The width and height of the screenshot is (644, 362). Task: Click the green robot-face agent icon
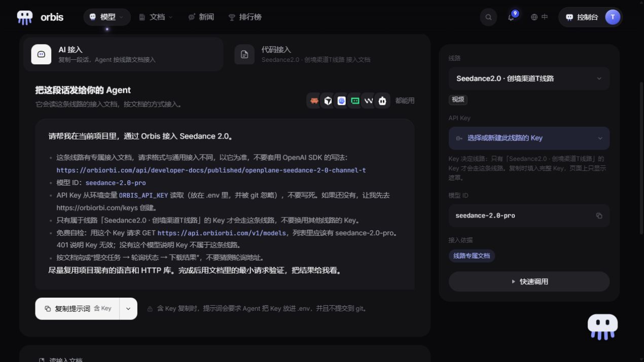coord(355,101)
